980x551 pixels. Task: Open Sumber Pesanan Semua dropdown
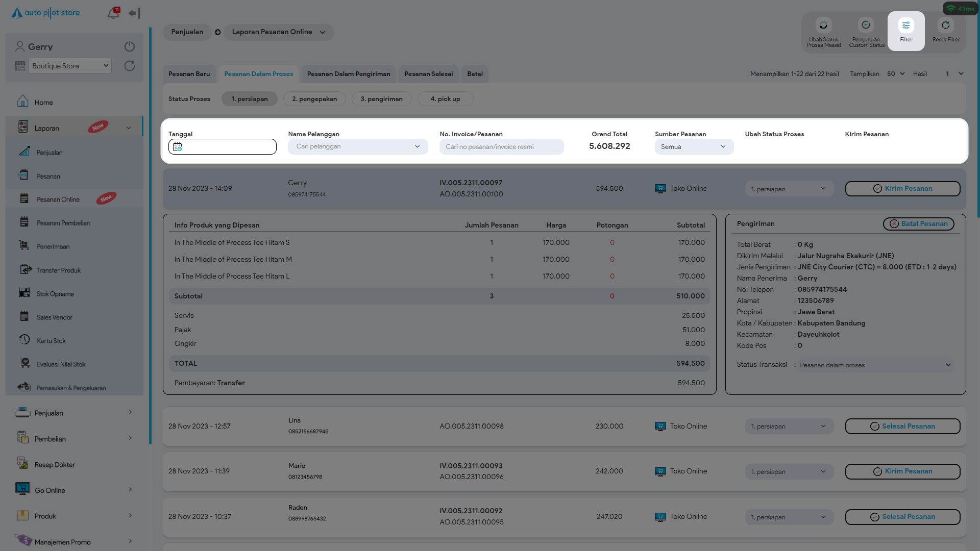pyautogui.click(x=694, y=147)
